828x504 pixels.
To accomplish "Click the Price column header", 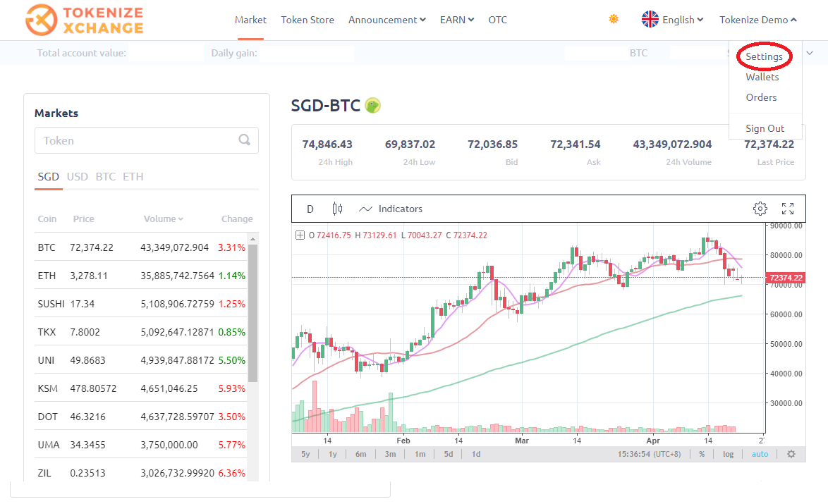I will (x=83, y=219).
